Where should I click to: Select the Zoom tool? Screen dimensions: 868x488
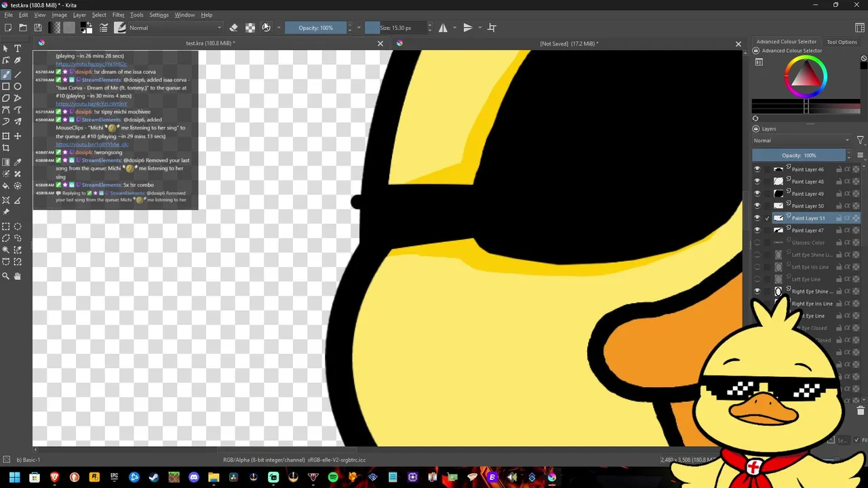pyautogui.click(x=6, y=276)
